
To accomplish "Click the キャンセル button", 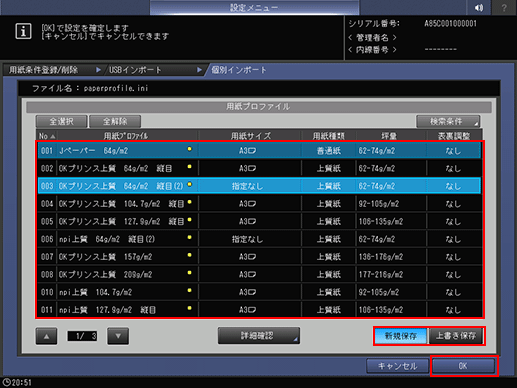I will [397, 366].
